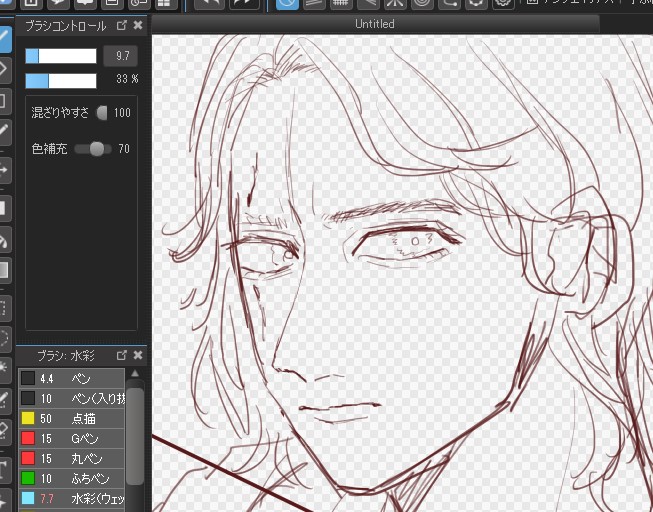
Task: Click the 100 value beside 混ざりやすさ
Action: pyautogui.click(x=122, y=113)
